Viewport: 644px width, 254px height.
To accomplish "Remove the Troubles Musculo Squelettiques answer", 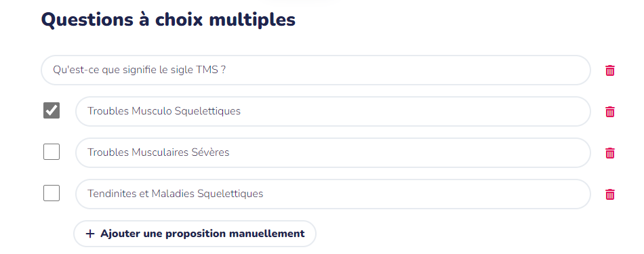I will point(610,112).
